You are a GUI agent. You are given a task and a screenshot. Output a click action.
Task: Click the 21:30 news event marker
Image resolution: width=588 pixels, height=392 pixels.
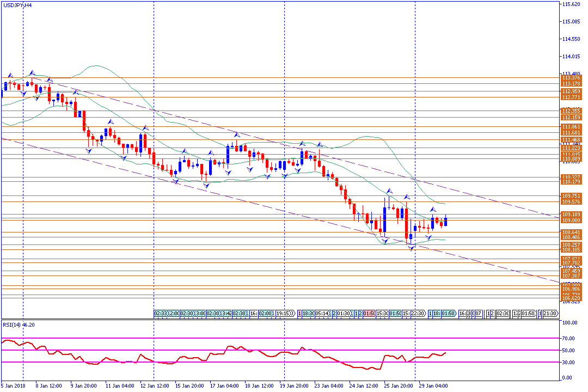point(550,313)
